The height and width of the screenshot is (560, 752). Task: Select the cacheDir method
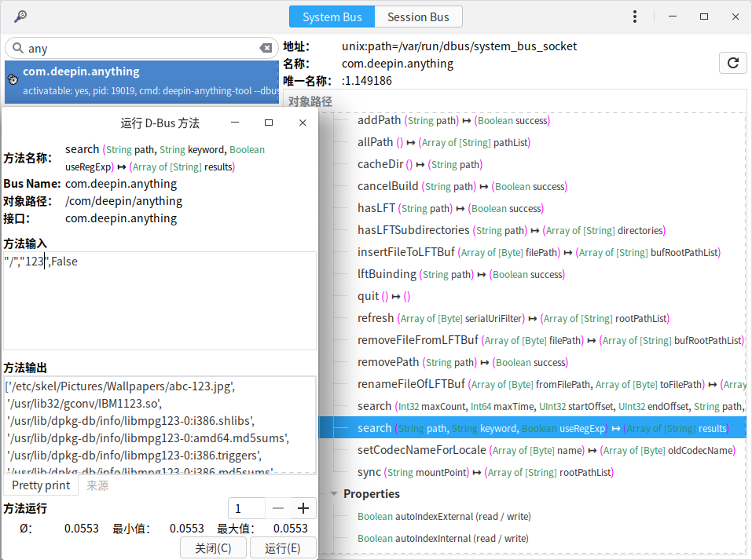tap(420, 164)
